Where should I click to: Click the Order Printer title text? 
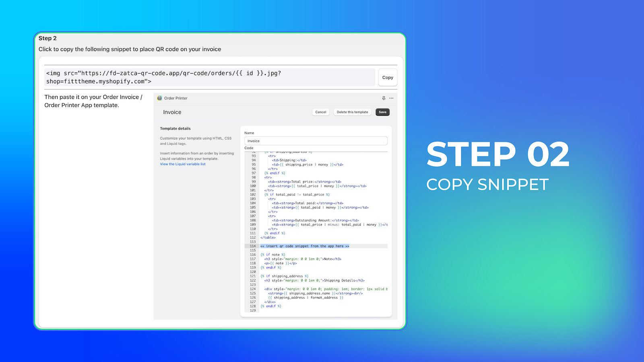point(175,98)
